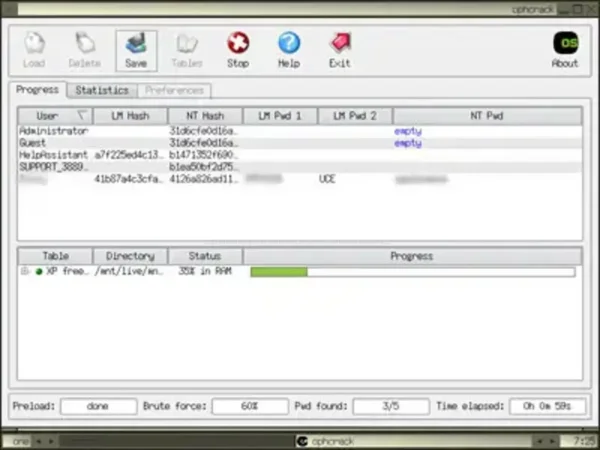Viewport: 600px width, 450px height.
Task: Select the SUPPORT_3889 user row
Action: [x=300, y=167]
